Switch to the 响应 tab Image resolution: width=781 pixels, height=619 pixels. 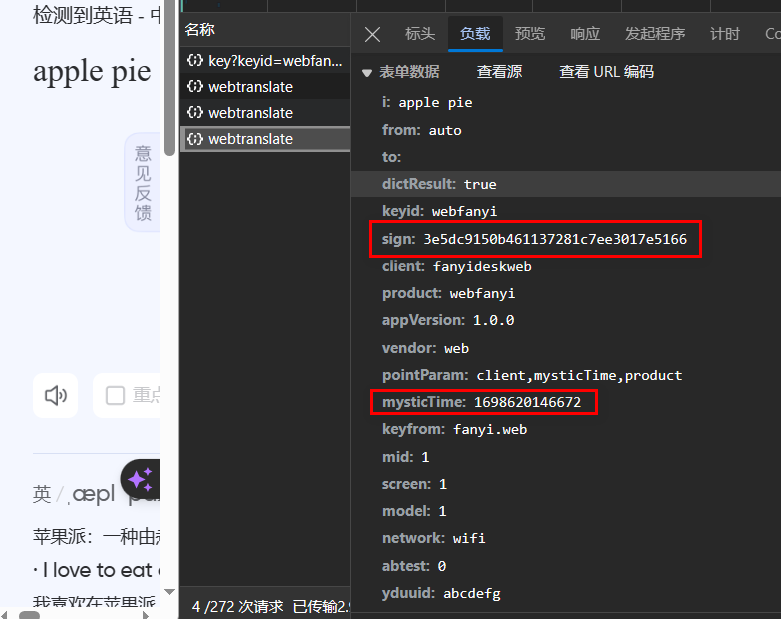click(585, 34)
